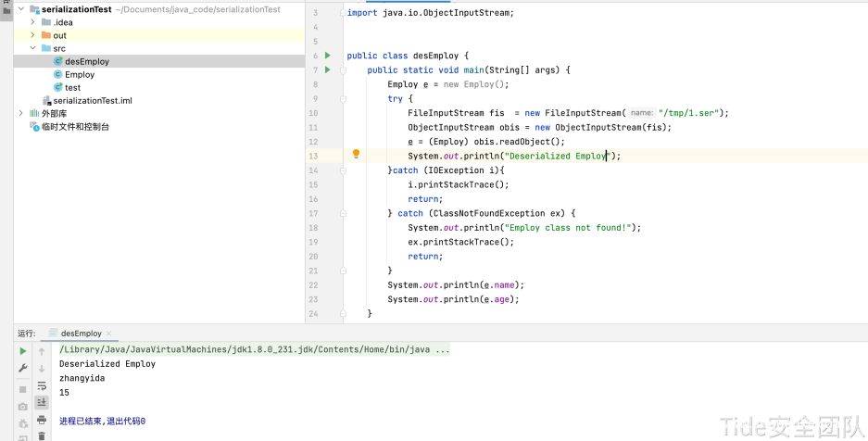Screen dimensions: 868x441
Task: Open the Employ class file
Action: [80, 75]
